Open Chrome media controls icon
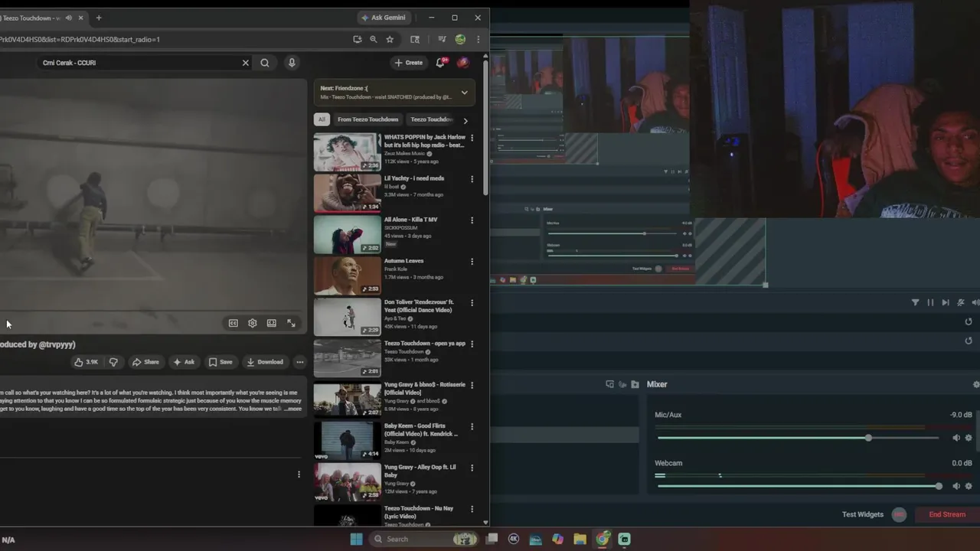This screenshot has width=980, height=551. [x=442, y=39]
